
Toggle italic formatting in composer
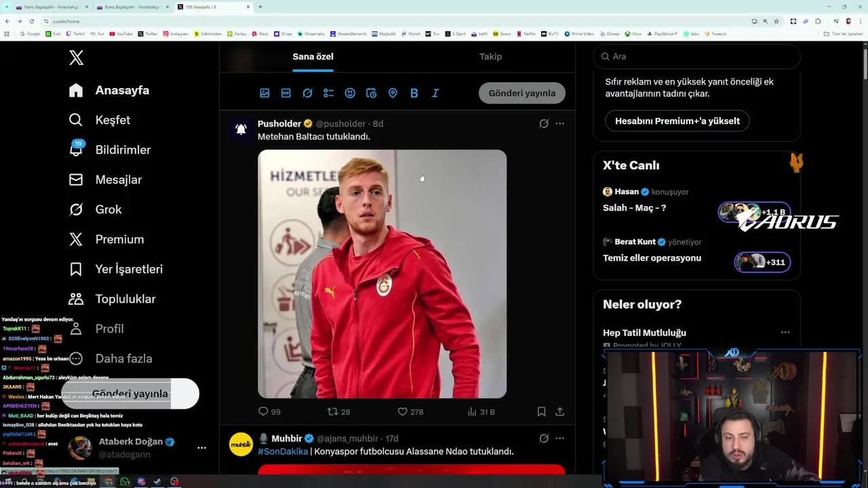[x=435, y=93]
